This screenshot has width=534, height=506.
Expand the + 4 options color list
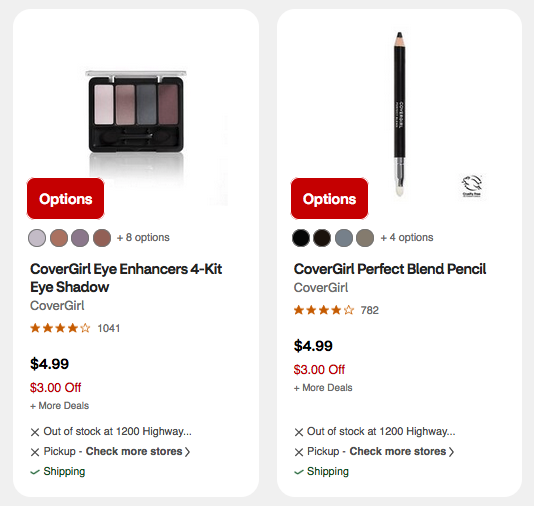(407, 237)
